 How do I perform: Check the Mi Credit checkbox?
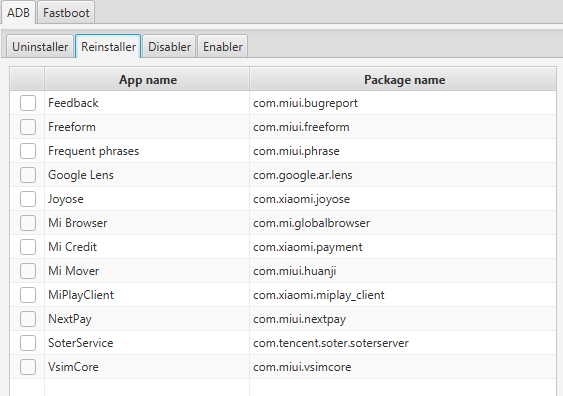coord(28,247)
